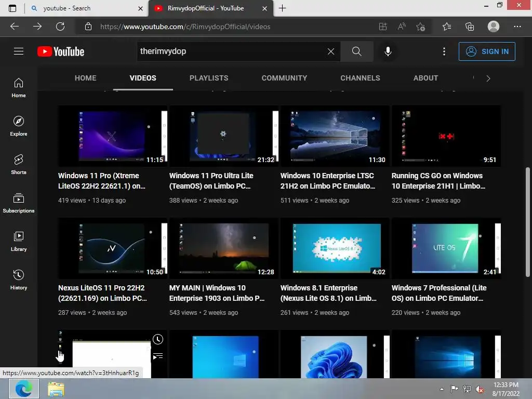Click the YouTube logo
532x399 pixels.
click(61, 51)
